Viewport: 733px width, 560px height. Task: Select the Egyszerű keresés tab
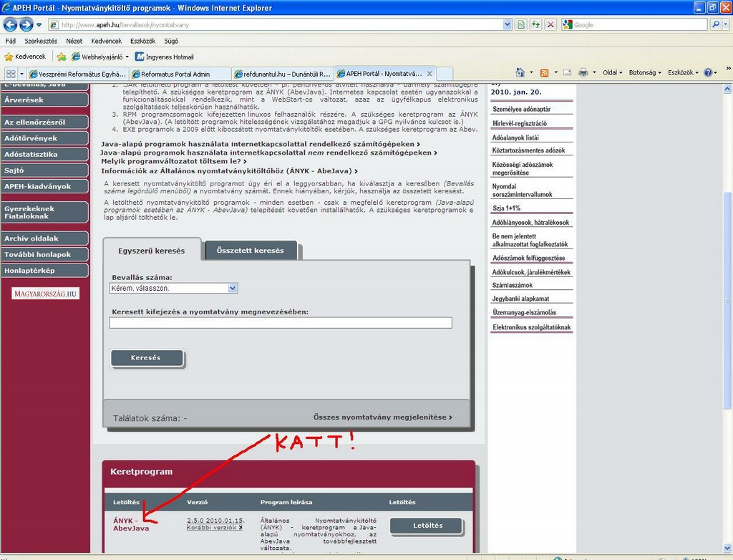click(x=152, y=251)
